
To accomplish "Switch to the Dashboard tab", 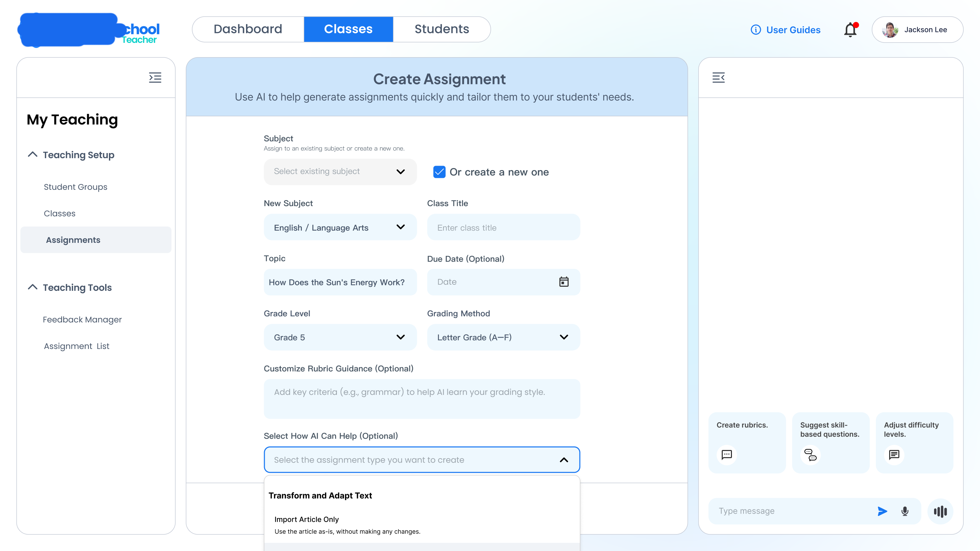I will (x=248, y=29).
